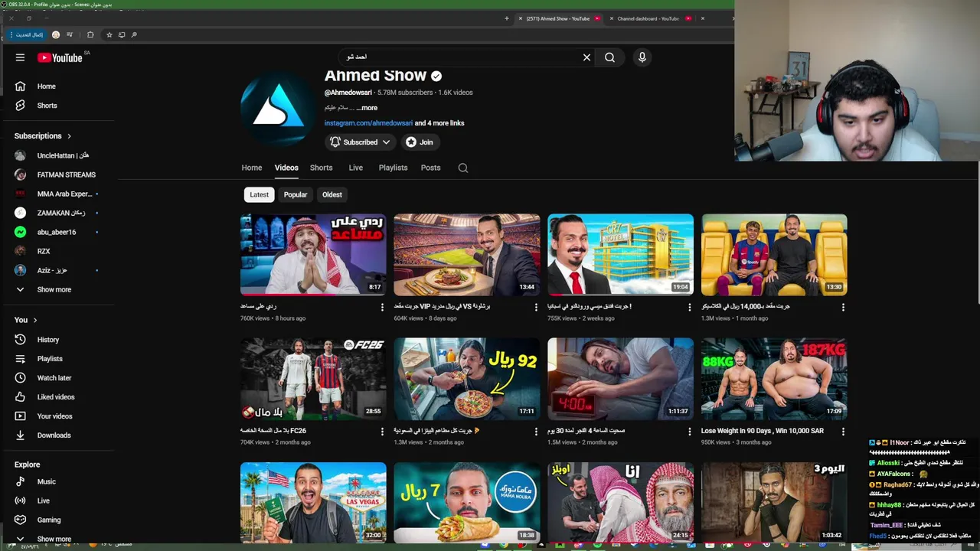This screenshot has height=551, width=980.
Task: Open a new browser tab with the plus
Action: pyautogui.click(x=506, y=18)
